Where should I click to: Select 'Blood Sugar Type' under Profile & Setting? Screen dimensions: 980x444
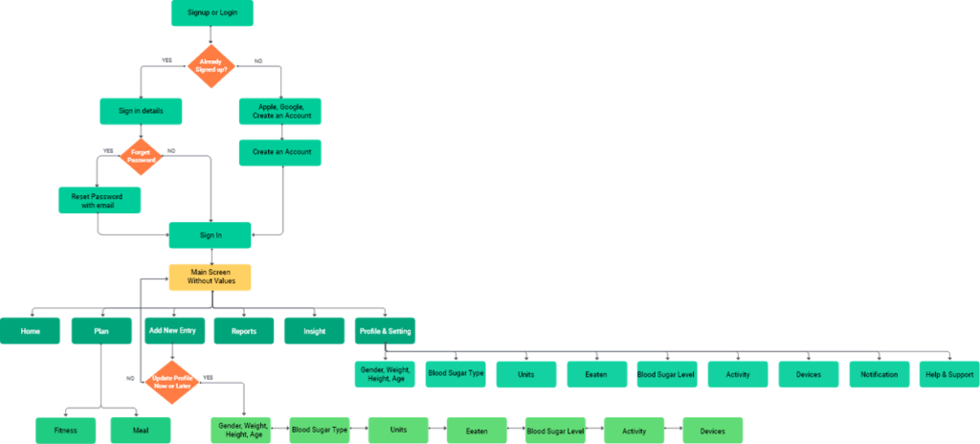point(456,374)
